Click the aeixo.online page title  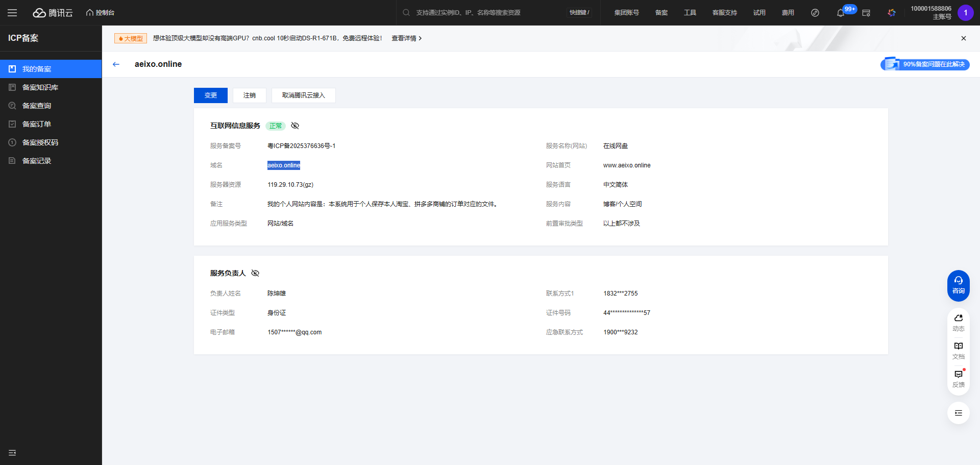point(158,64)
